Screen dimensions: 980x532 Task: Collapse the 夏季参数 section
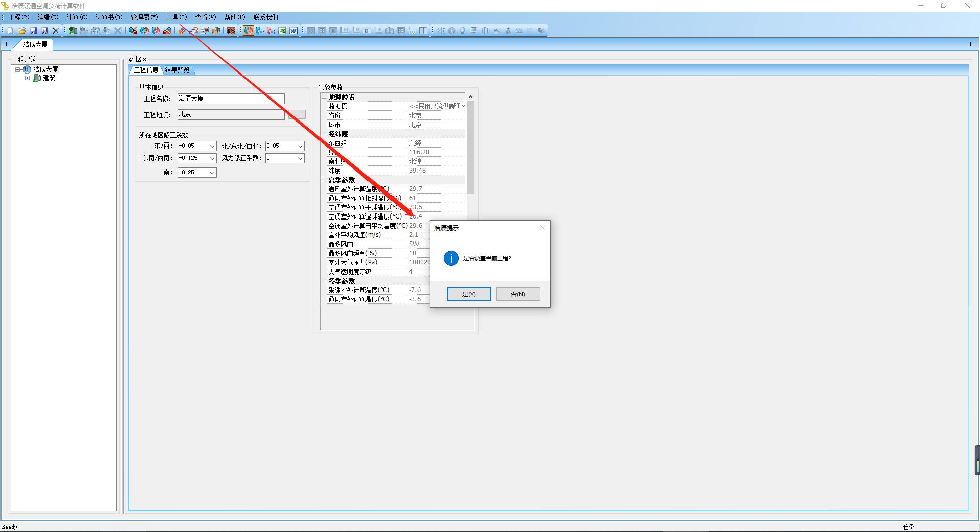[x=324, y=179]
